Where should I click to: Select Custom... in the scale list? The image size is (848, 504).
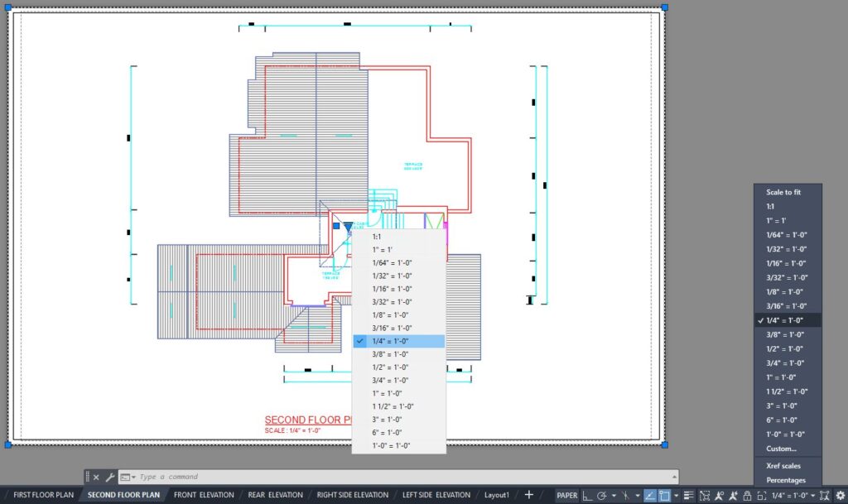tap(781, 449)
